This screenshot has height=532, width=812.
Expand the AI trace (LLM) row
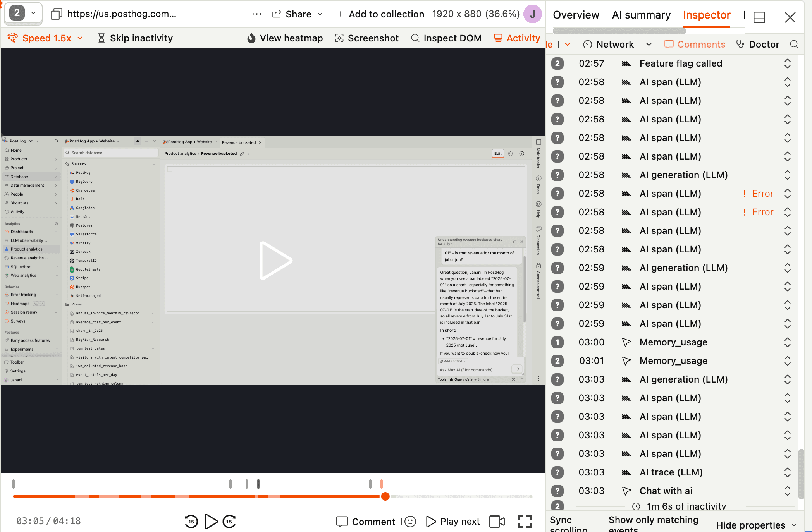click(x=787, y=472)
